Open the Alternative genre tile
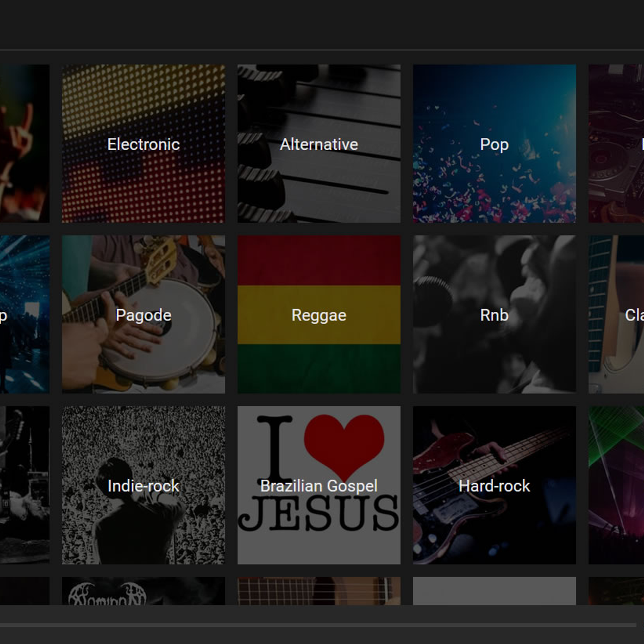 (319, 144)
